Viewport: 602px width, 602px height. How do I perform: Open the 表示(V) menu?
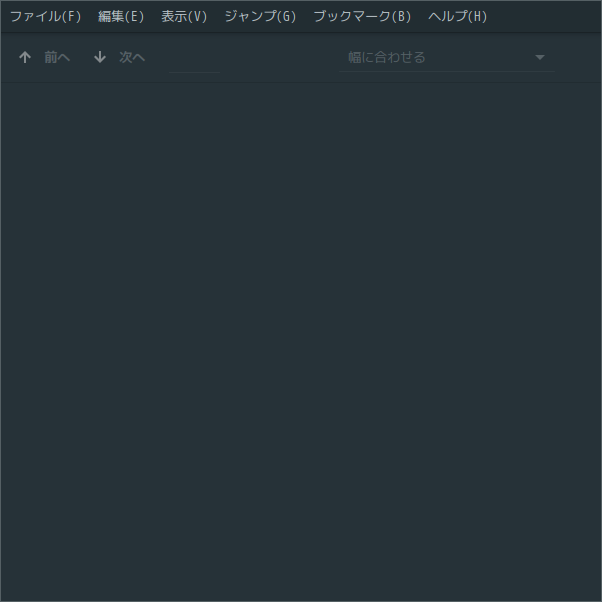pos(184,17)
